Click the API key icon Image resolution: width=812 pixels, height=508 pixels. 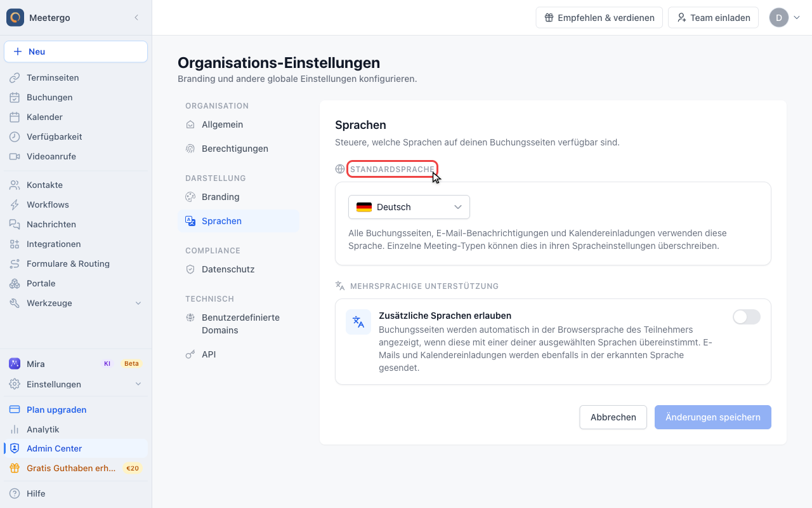point(190,354)
